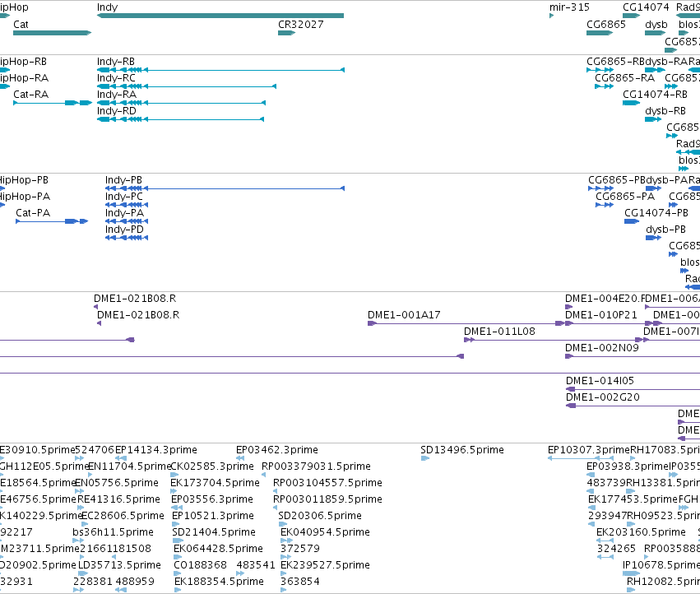
Task: Click the EN05756.5prime EST label
Action: tap(117, 483)
